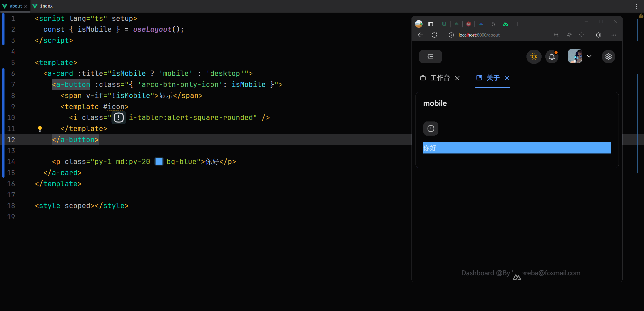This screenshot has height=311, width=644.
Task: Close the 工作台 tab
Action: (457, 78)
